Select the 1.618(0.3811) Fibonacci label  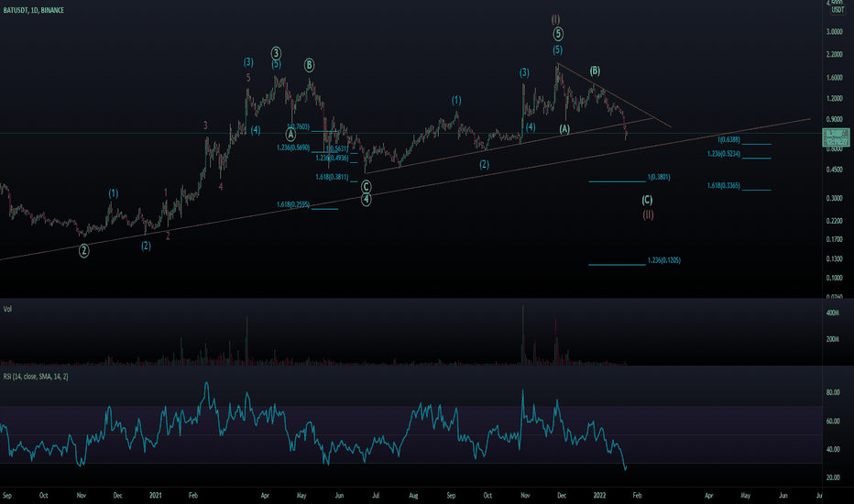[332, 177]
